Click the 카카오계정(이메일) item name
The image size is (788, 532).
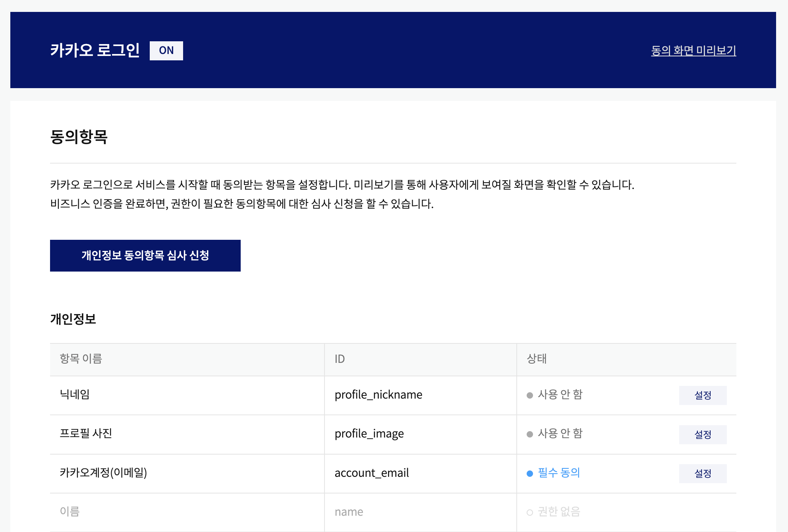[103, 472]
